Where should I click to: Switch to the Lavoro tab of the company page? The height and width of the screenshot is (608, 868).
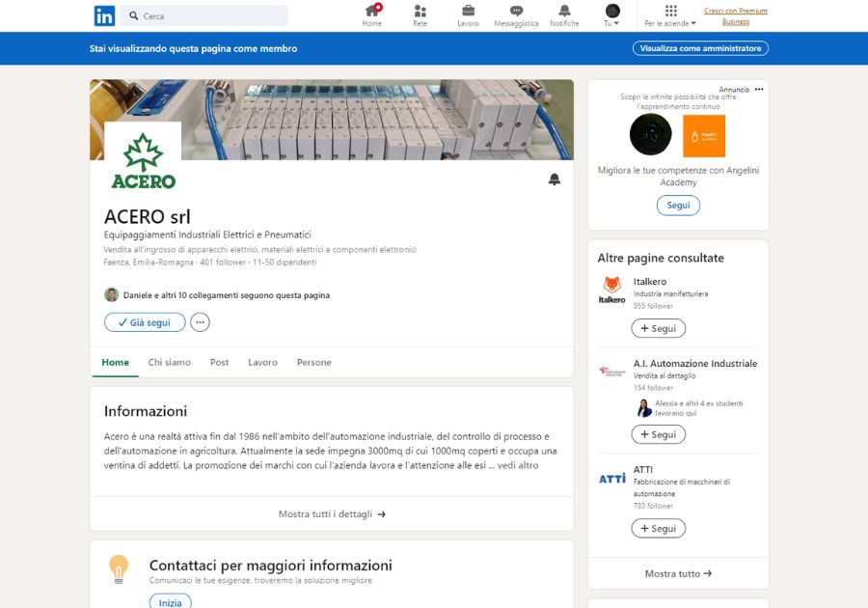click(x=262, y=362)
